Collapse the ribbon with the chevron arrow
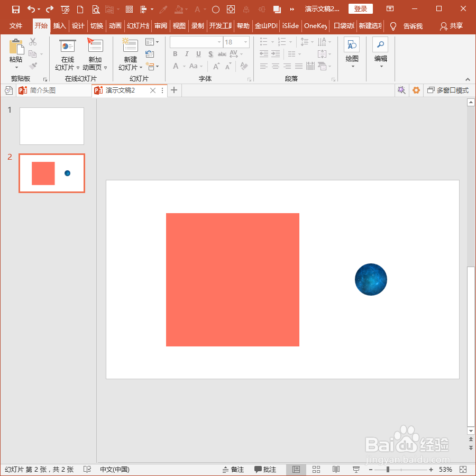 (x=468, y=79)
